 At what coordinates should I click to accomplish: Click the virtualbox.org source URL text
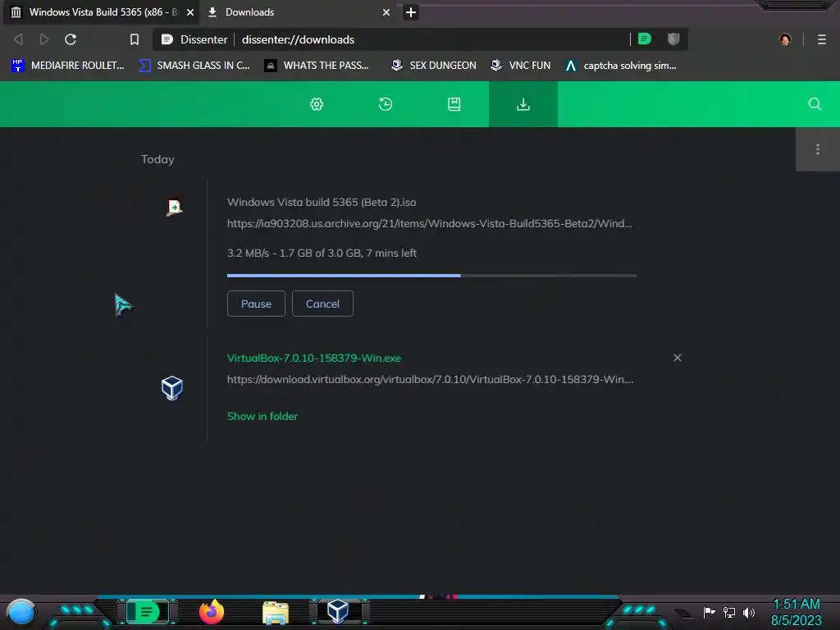(x=430, y=379)
